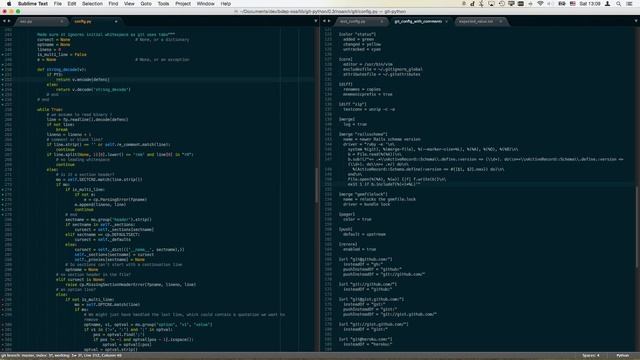Open the right pane tab list dropdown
640x360 pixels.
click(636, 21)
